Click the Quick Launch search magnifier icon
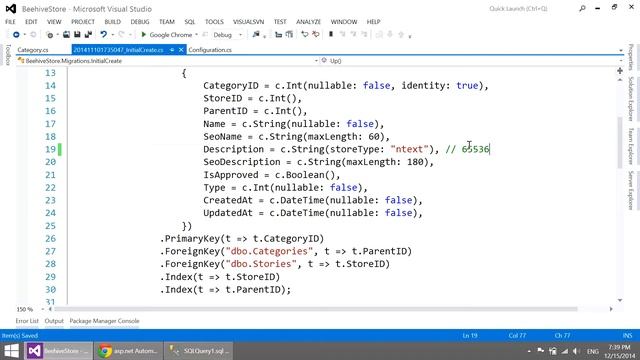The height and width of the screenshot is (360, 640). (x=582, y=8)
